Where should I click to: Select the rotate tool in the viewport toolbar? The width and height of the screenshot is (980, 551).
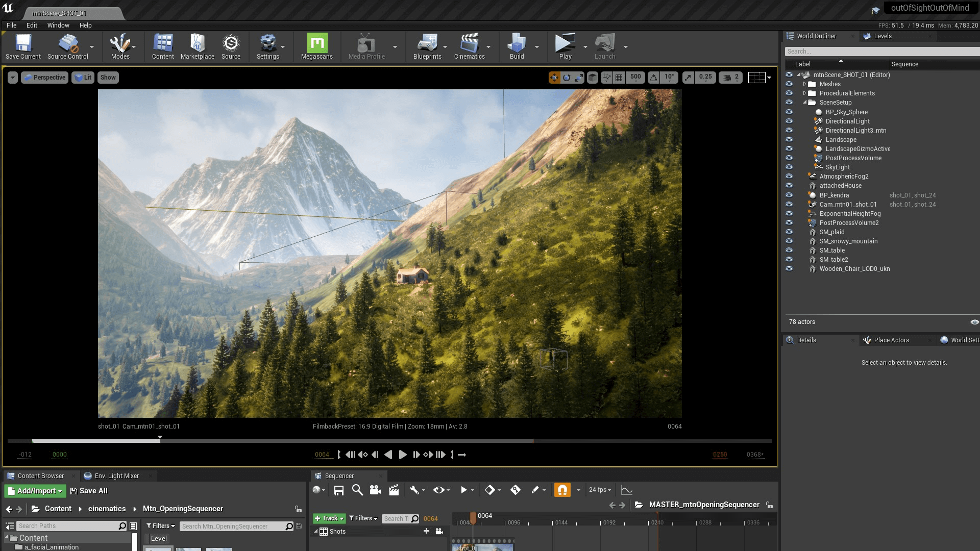(566, 77)
